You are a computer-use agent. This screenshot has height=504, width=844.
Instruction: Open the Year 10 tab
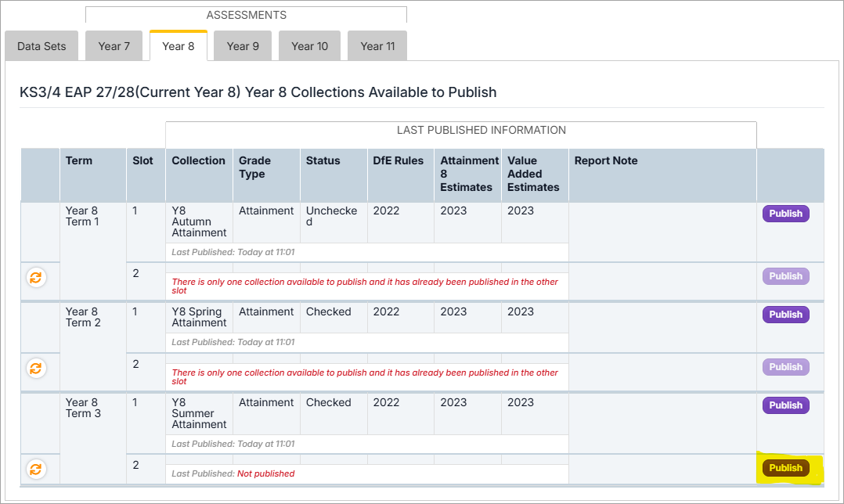pyautogui.click(x=309, y=46)
